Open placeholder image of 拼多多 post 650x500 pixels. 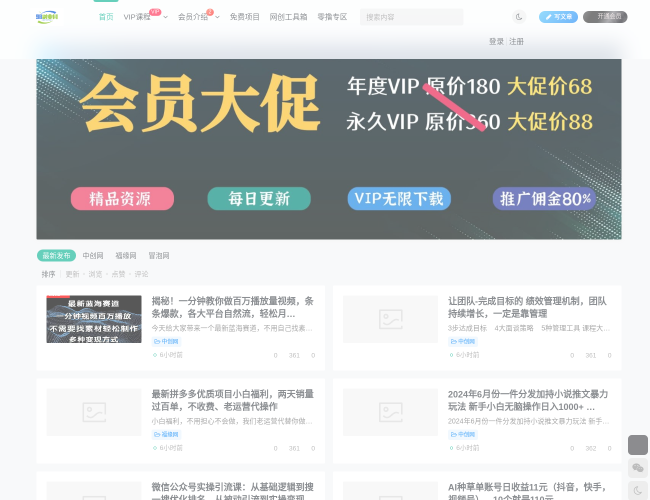(94, 412)
